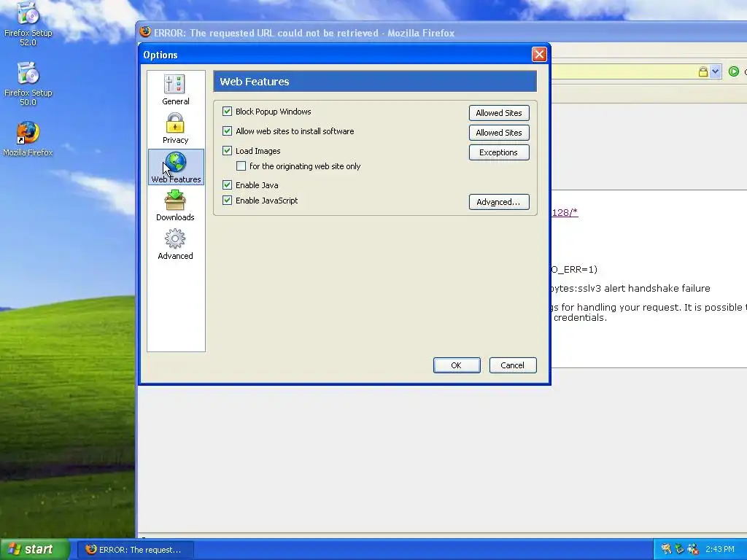
Task: Click the first system tray icon
Action: tap(666, 550)
